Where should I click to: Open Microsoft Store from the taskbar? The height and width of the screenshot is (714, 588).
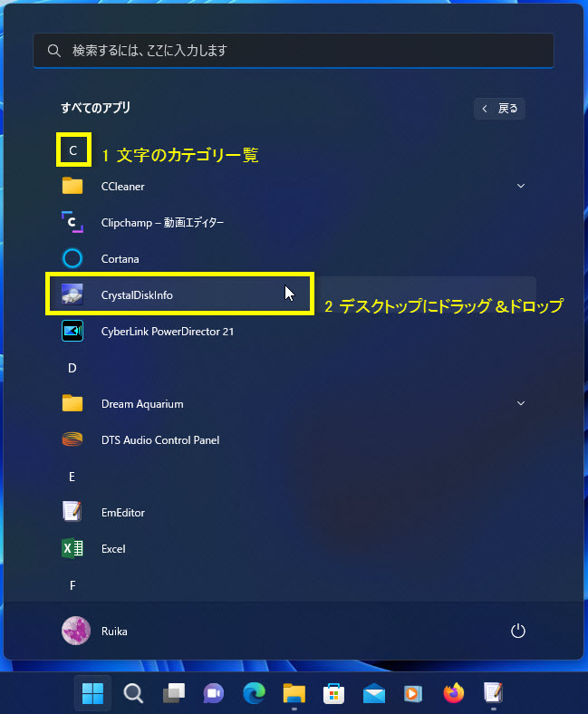(x=333, y=694)
